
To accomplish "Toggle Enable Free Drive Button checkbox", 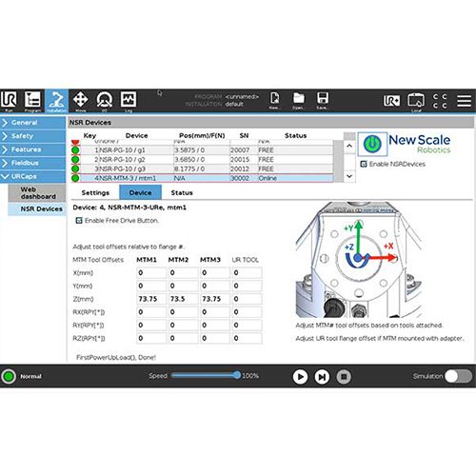I will tap(79, 221).
